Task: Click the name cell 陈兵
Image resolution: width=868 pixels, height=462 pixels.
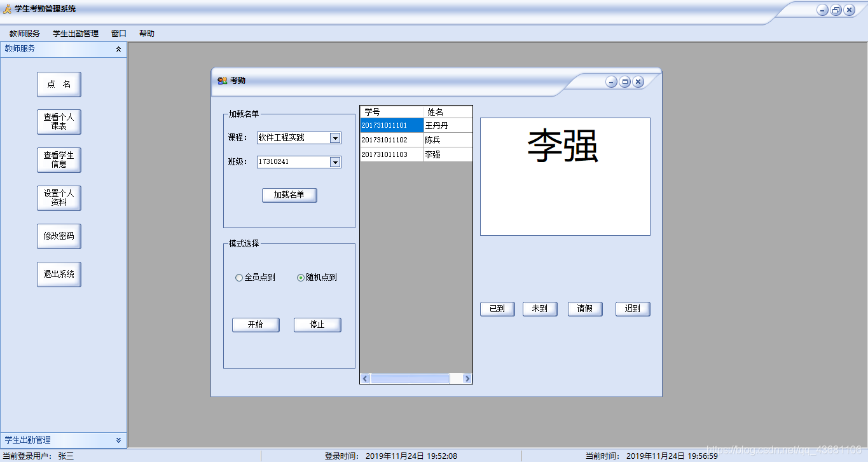Action: [448, 140]
